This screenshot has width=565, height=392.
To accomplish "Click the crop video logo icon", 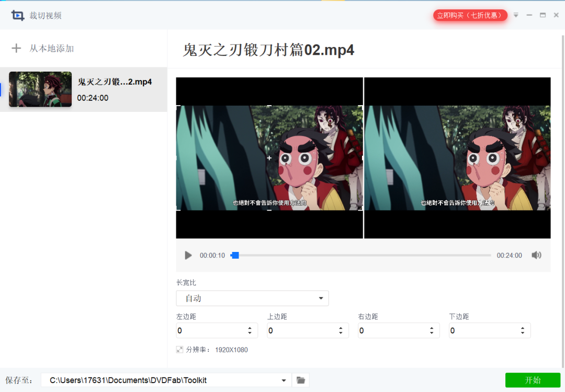I will [x=17, y=15].
